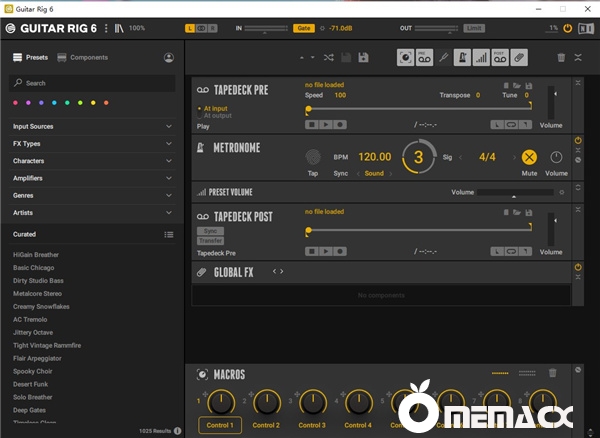Save the preset with the floppy disk icon
The height and width of the screenshot is (438, 600).
pos(363,58)
